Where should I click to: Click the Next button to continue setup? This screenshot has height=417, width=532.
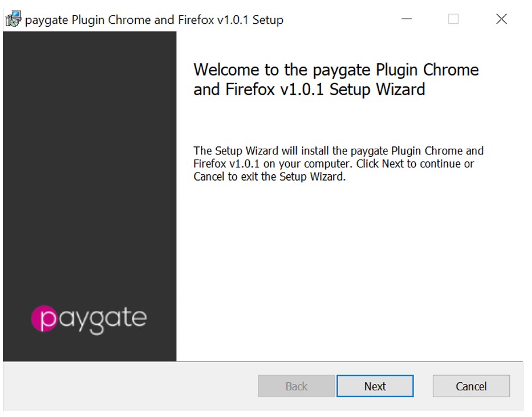coord(375,386)
